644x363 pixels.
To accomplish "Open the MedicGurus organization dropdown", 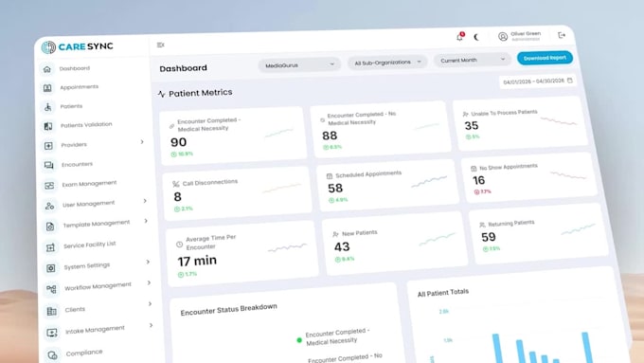I will tap(299, 65).
